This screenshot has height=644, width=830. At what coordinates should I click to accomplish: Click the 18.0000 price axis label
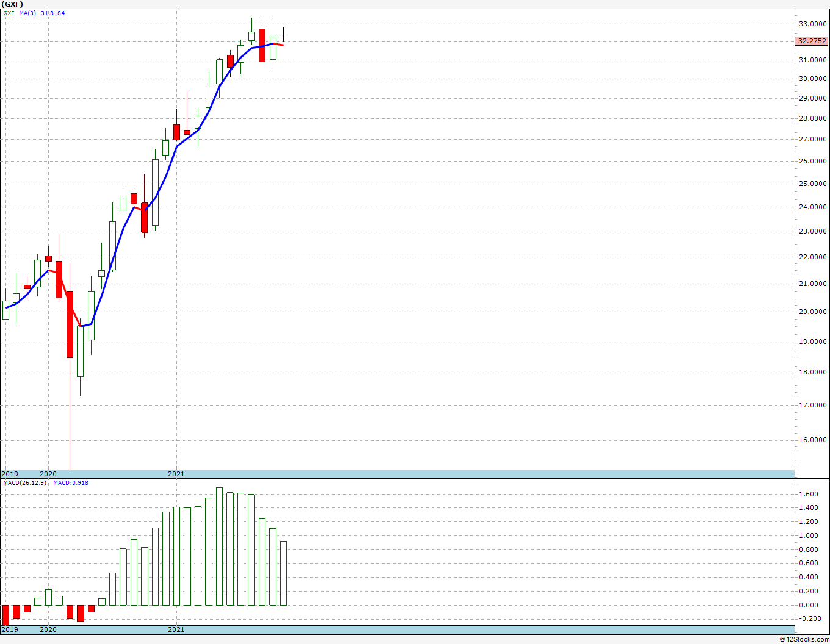tap(814, 373)
